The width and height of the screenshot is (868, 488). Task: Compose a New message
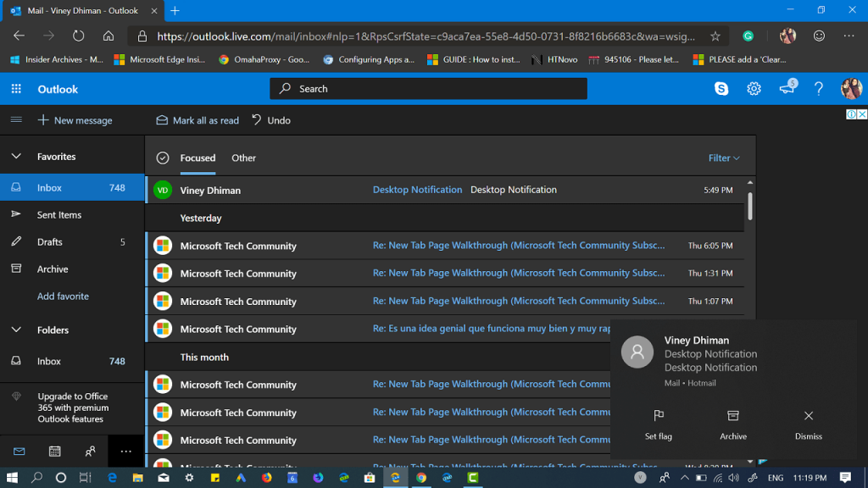pyautogui.click(x=75, y=120)
